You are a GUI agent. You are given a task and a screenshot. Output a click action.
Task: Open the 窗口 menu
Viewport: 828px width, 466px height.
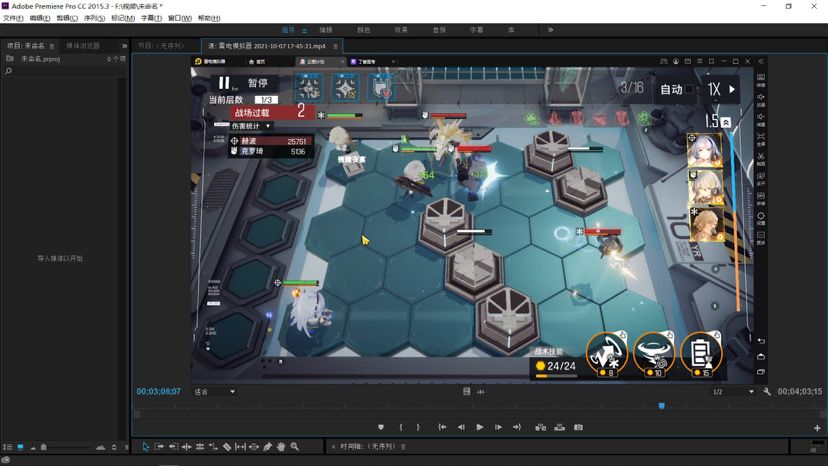click(180, 18)
